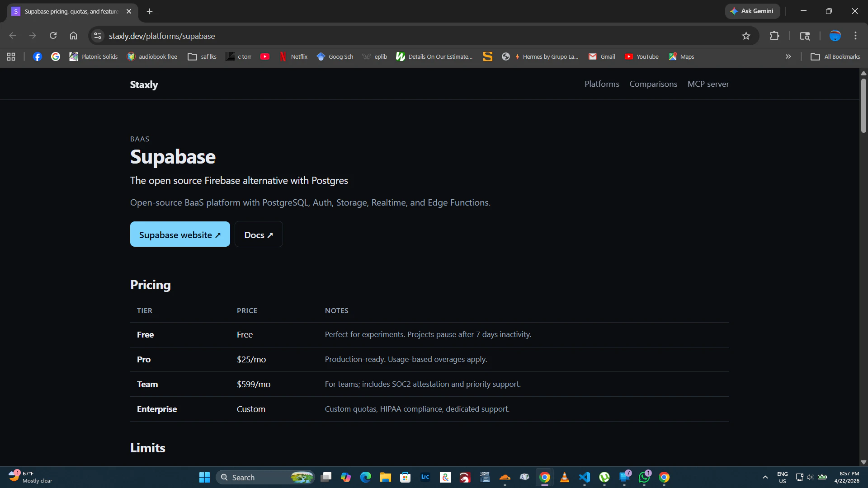Launch VLC media player from the taskbar
This screenshot has height=488, width=868.
point(565,477)
